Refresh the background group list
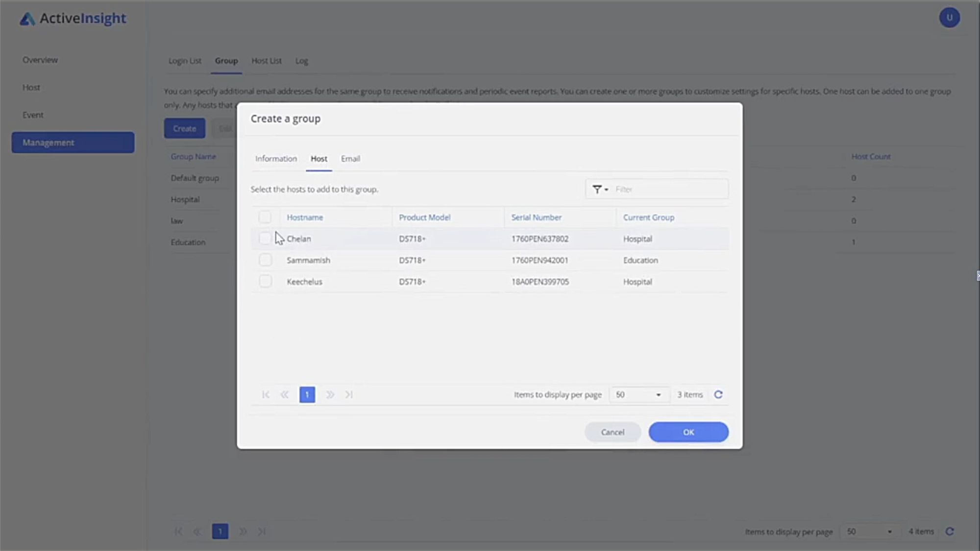980x551 pixels. (950, 531)
